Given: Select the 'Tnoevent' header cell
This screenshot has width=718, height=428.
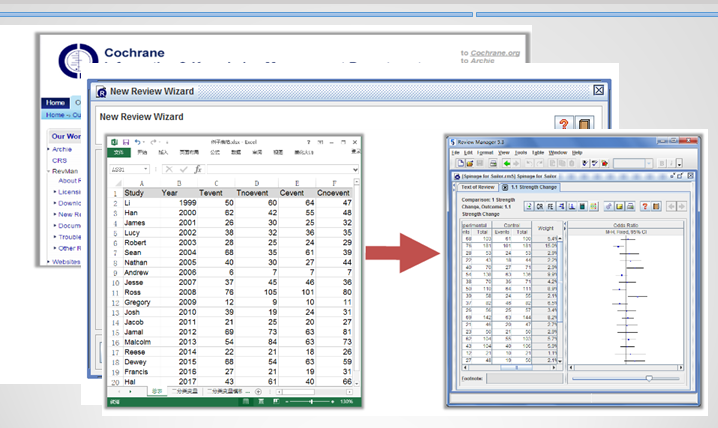Looking at the screenshot, I should click(x=256, y=193).
